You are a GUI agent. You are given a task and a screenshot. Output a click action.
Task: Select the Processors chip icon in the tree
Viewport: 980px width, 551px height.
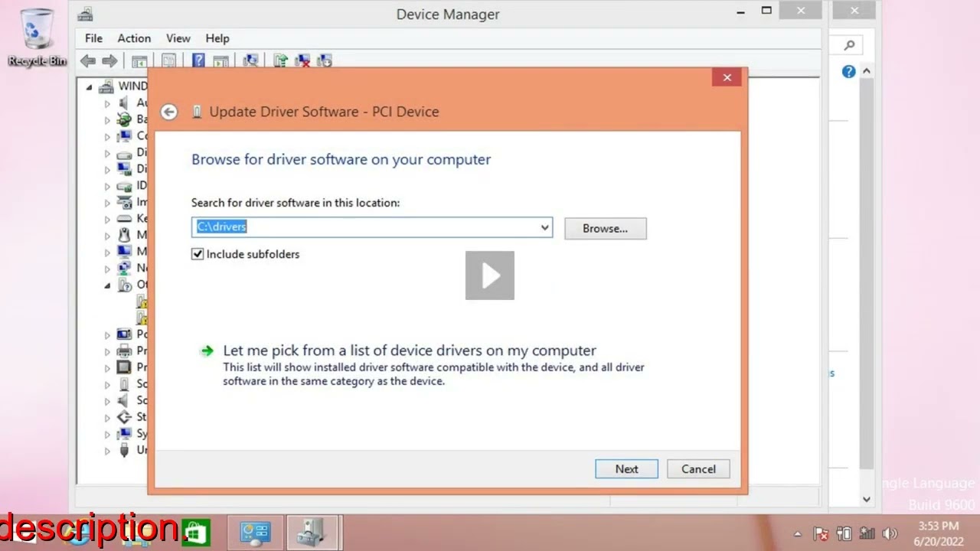pos(124,367)
